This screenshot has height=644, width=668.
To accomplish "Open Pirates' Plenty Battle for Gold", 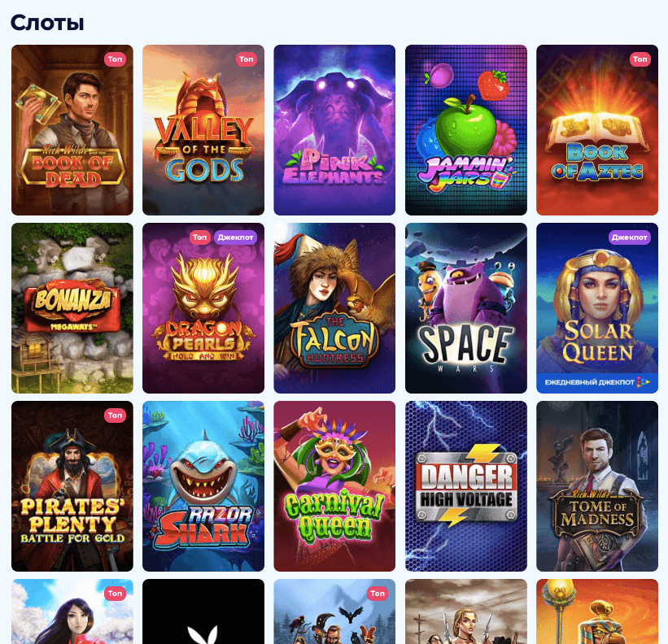I will point(72,486).
